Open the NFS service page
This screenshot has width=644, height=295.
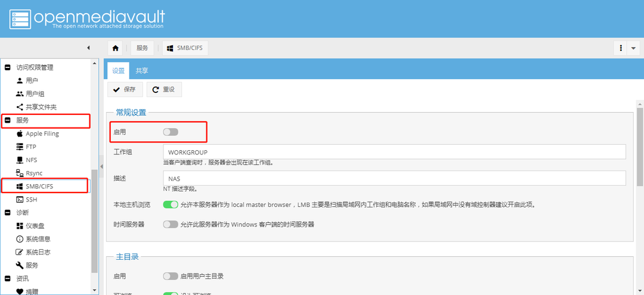point(31,160)
